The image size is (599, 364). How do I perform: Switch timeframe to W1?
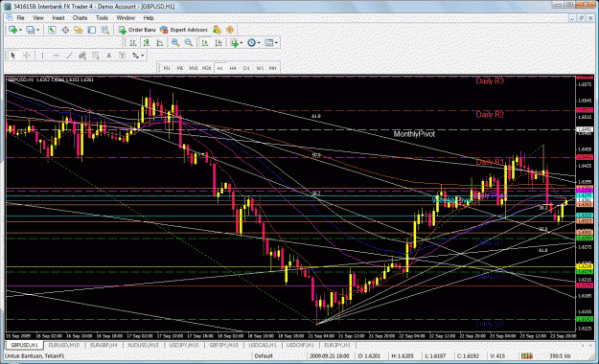(x=260, y=68)
